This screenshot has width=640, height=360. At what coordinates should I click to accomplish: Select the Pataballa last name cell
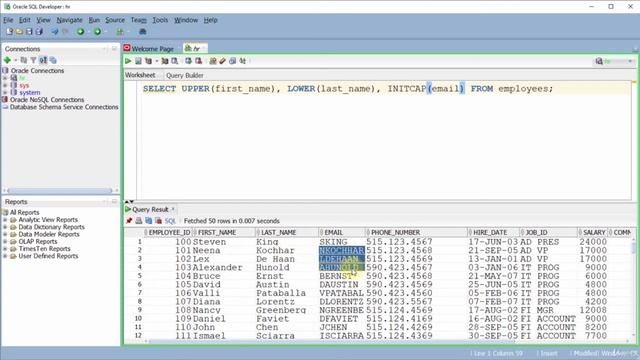(x=287, y=293)
